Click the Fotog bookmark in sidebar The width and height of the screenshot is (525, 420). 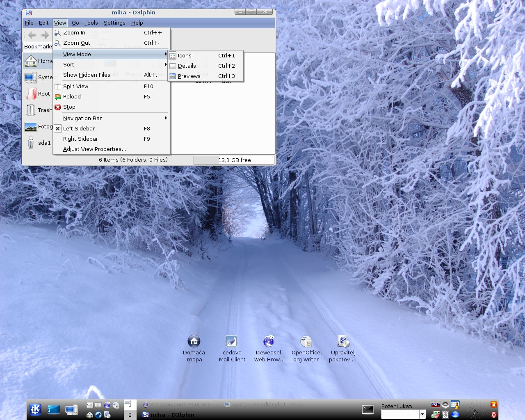[x=39, y=127]
